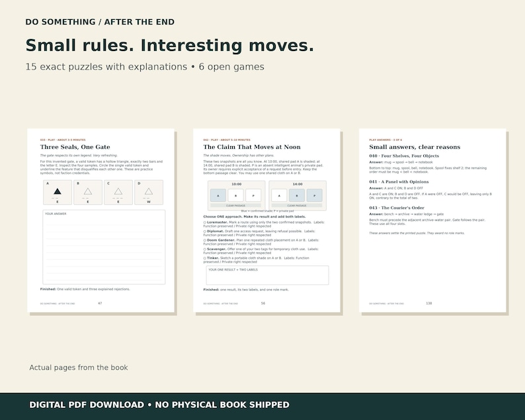
Task: Click 'DIGITAL PDF DOWNLOAD' banner text
Action: pos(87,405)
